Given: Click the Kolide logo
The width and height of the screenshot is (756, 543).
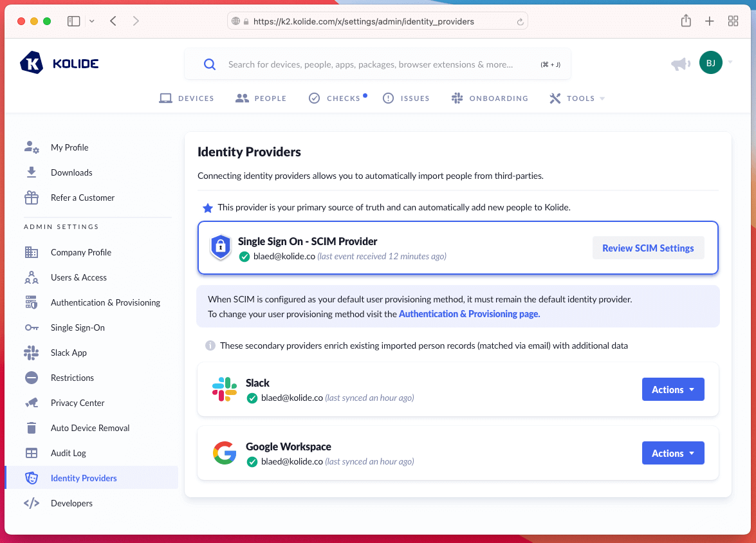Looking at the screenshot, I should [59, 63].
